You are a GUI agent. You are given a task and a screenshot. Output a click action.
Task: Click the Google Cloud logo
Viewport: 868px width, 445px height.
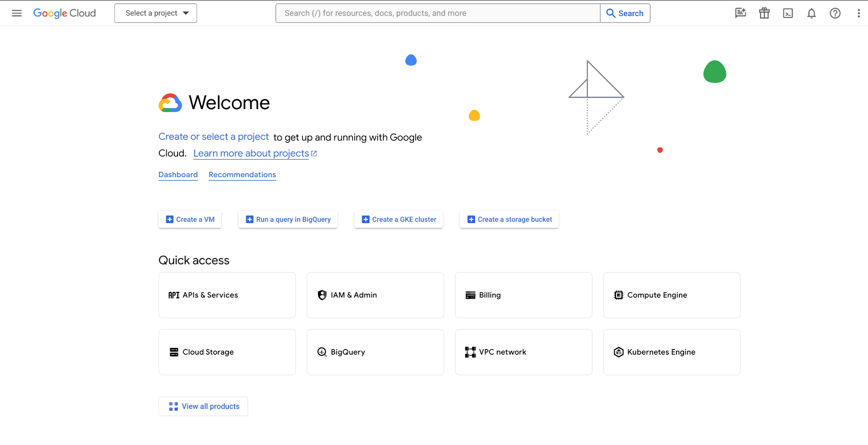coord(64,13)
